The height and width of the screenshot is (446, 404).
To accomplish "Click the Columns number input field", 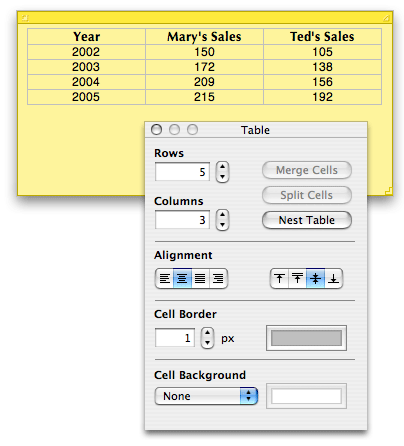I will tap(182, 220).
